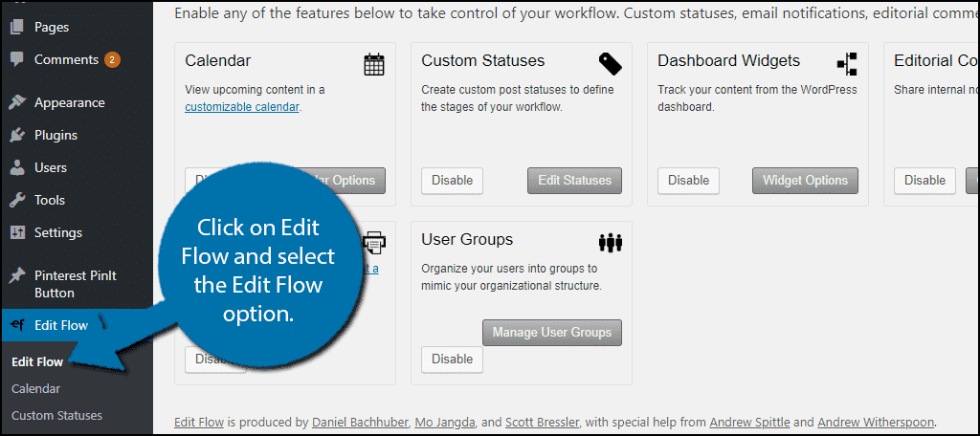Viewport: 980px width, 436px height.
Task: Click the Comments speech bubble icon
Action: [17, 59]
